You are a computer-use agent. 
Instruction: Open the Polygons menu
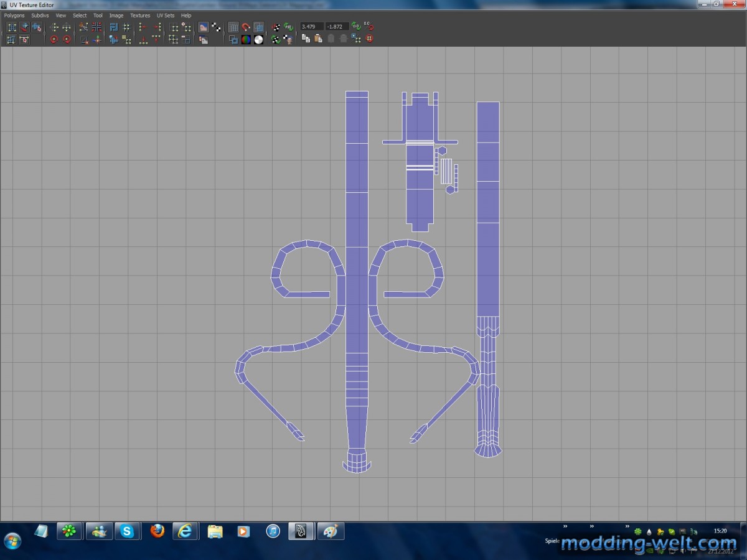[x=14, y=16]
